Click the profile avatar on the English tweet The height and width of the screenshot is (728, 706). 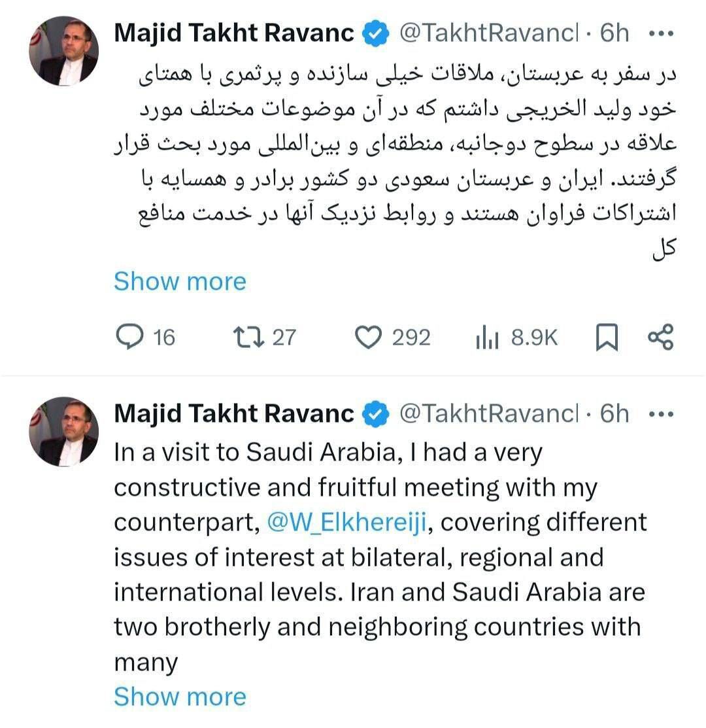(63, 432)
